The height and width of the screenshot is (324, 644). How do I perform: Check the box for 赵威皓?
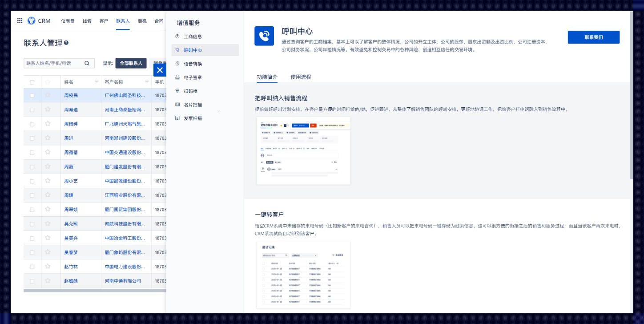point(32,281)
